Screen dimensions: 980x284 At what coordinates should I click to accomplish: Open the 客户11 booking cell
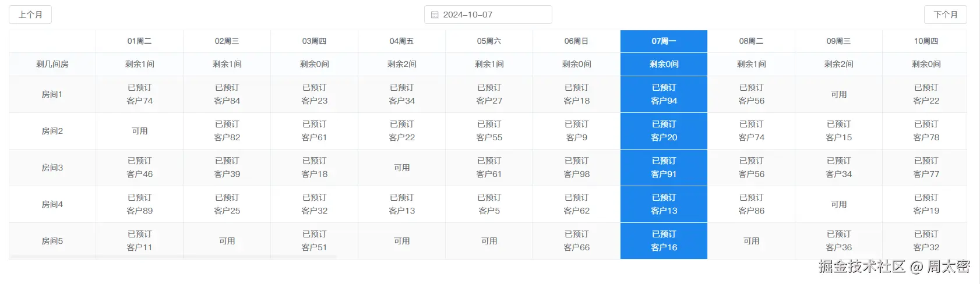(x=140, y=241)
